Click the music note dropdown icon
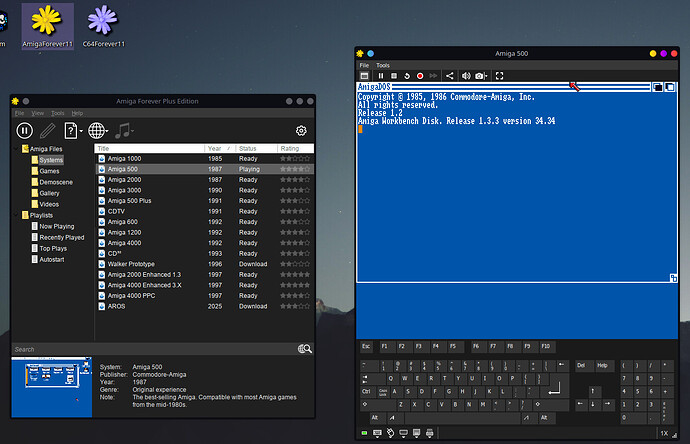Screen dimensions: 690x444 click(124, 131)
